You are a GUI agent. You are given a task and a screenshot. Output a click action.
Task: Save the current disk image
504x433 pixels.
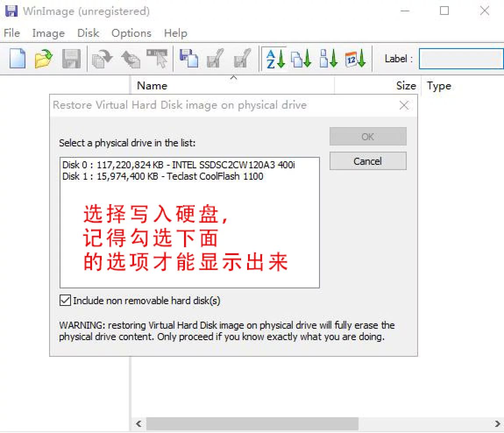point(71,59)
